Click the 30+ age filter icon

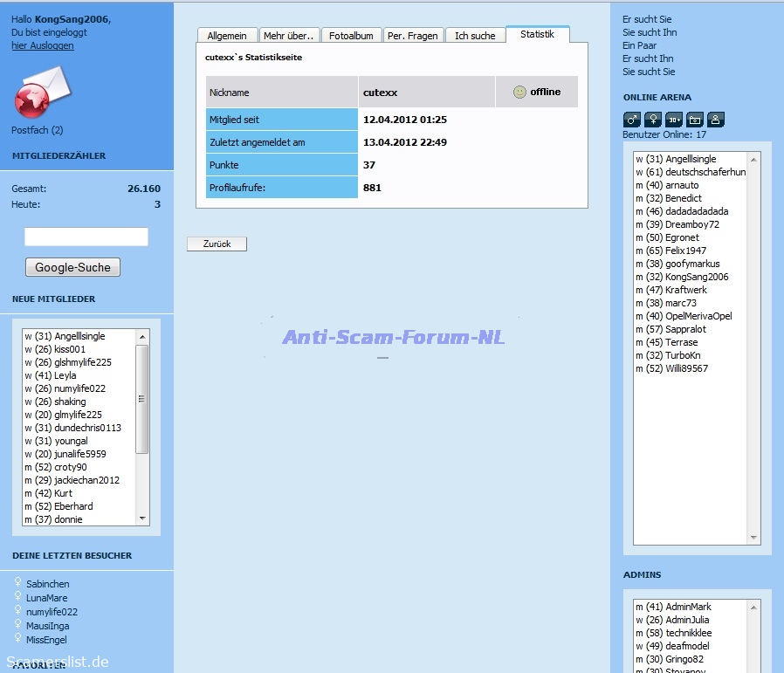point(674,120)
